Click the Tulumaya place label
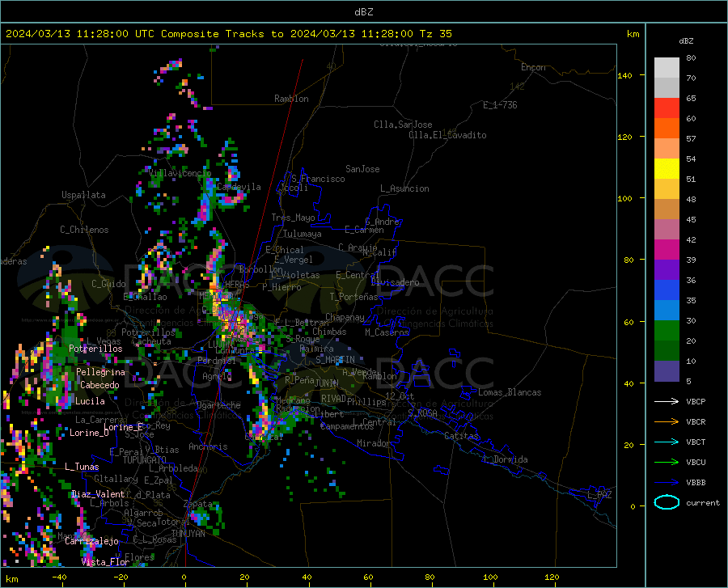This screenshot has width=728, height=588. click(x=303, y=234)
